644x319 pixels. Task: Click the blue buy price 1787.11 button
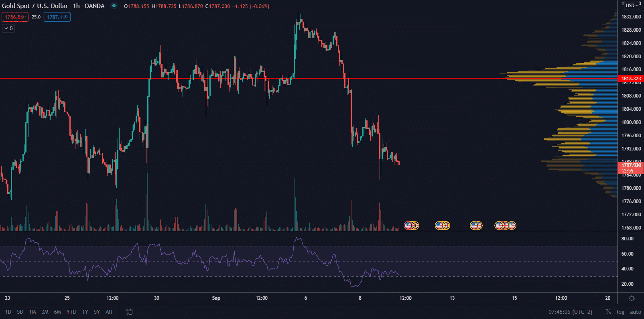[57, 17]
